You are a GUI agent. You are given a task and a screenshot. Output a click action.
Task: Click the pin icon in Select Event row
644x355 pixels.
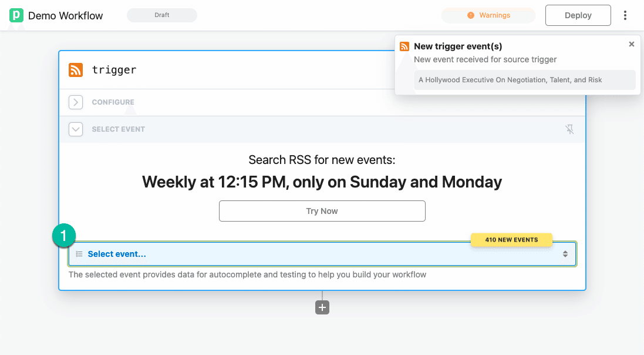[x=569, y=129]
